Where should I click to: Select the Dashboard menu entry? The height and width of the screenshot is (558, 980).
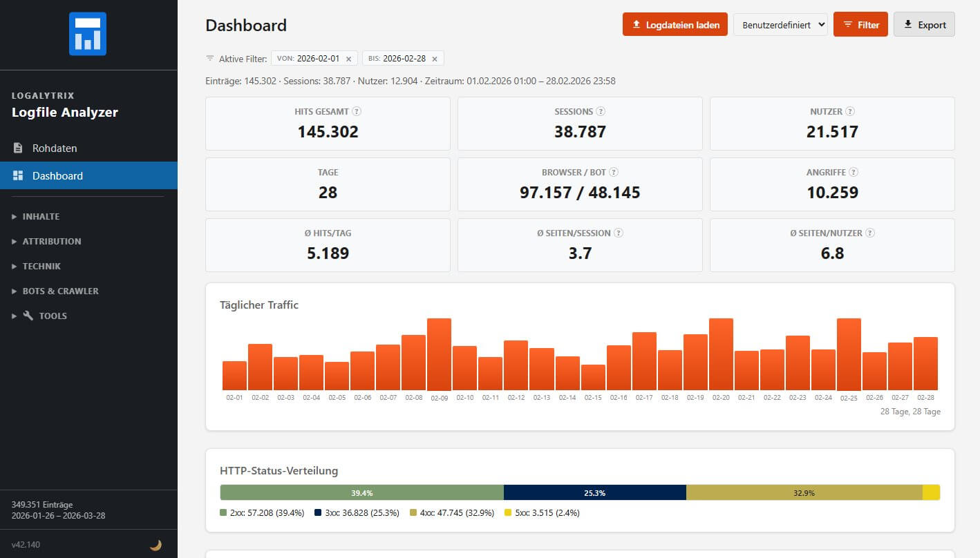click(x=58, y=175)
